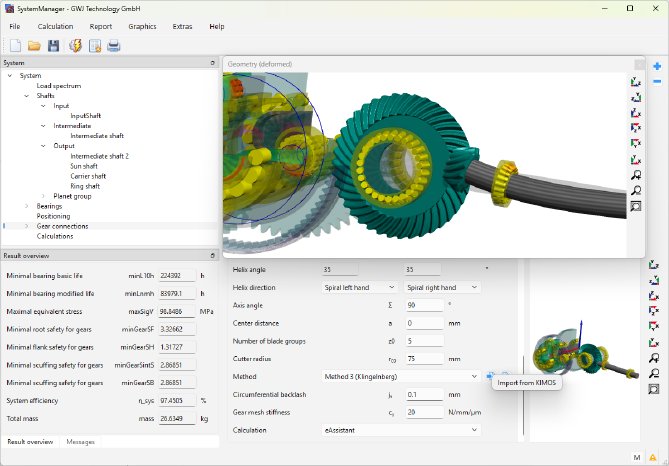Select Calculations in the System tree

[x=55, y=236]
